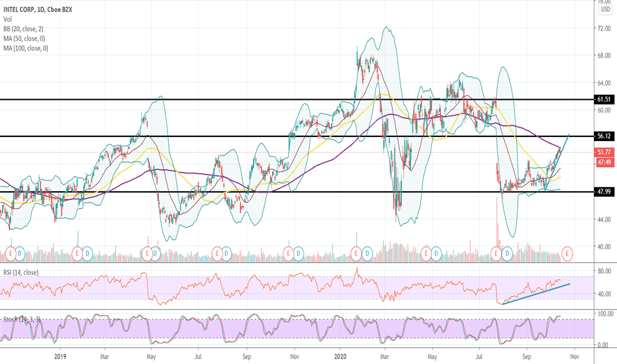
Task: Click the dividend marker before Sep 2020
Action: click(508, 254)
